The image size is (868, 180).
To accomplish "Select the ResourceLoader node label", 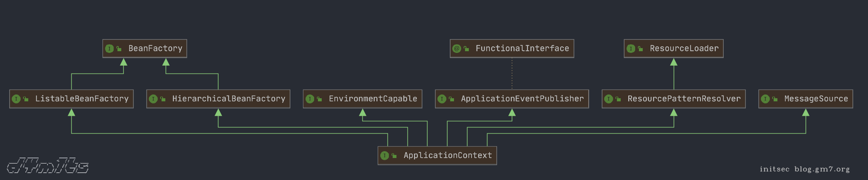I will (x=684, y=49).
